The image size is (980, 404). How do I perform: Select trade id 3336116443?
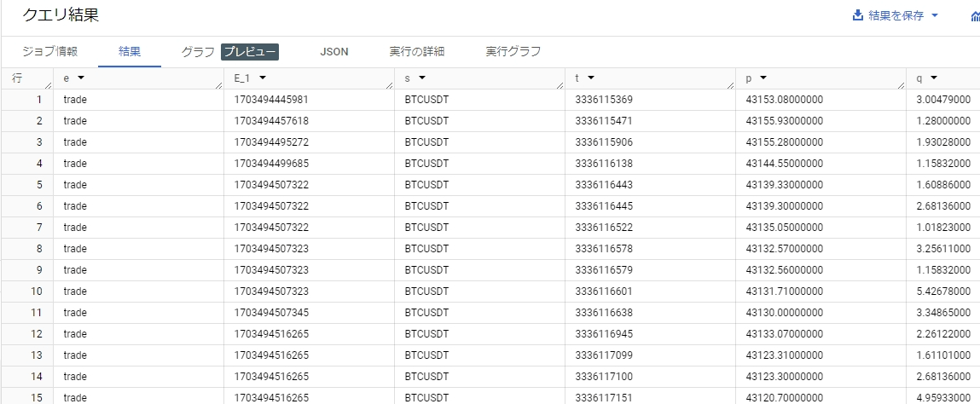[x=604, y=184]
